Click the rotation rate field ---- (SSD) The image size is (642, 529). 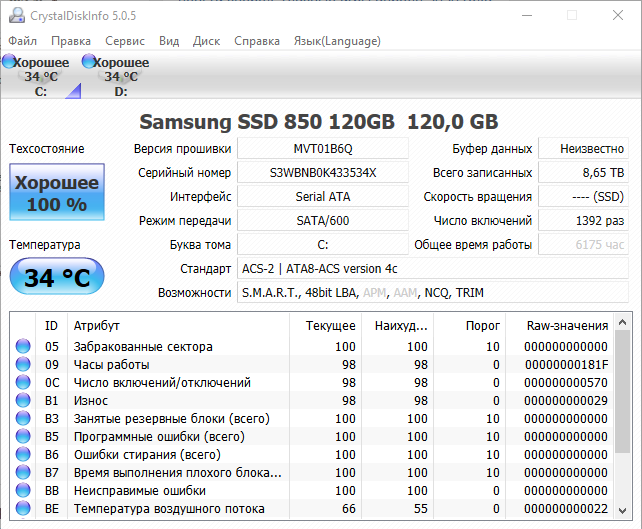coord(583,197)
